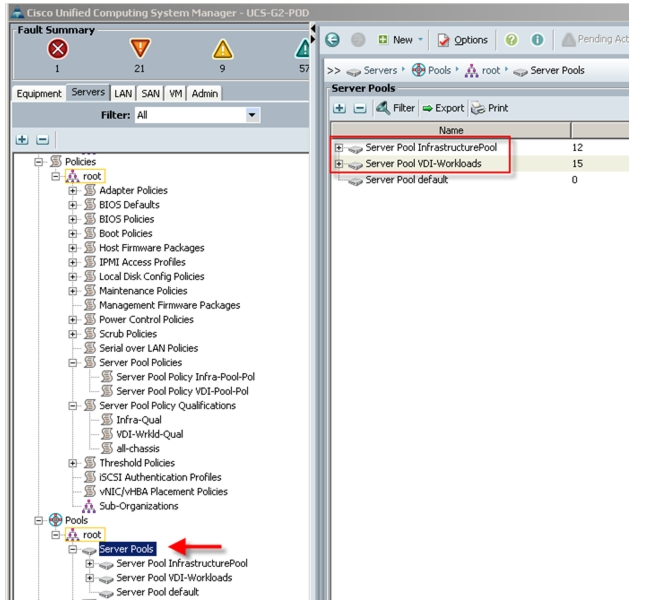649x603 pixels.
Task: Open the green question mark help icon
Action: pyautogui.click(x=512, y=40)
